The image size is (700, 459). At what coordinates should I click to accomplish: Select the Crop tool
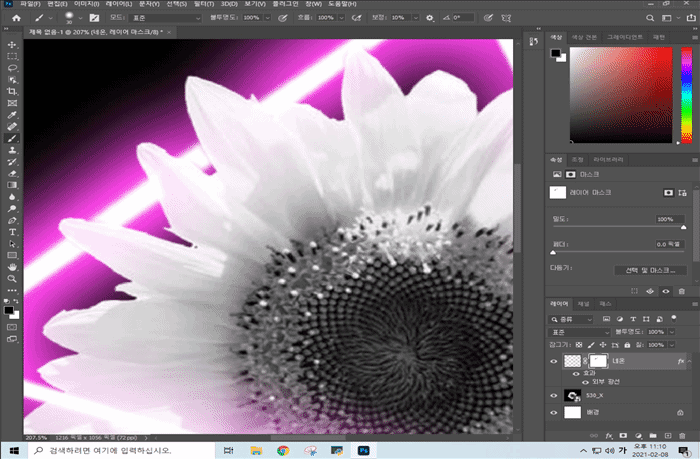coord(12,92)
